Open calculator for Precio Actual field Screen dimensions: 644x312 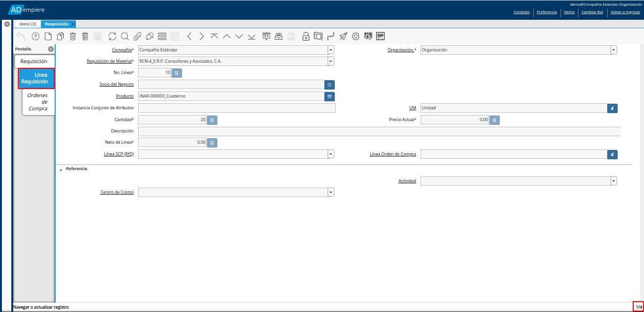495,120
